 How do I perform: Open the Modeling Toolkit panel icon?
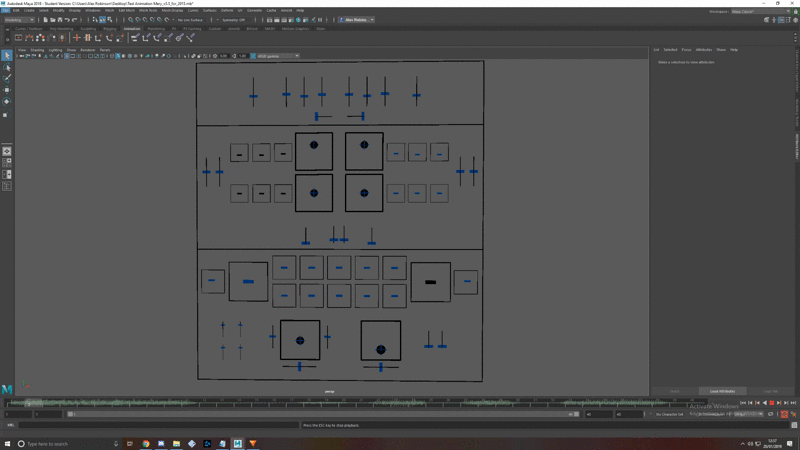[767, 20]
